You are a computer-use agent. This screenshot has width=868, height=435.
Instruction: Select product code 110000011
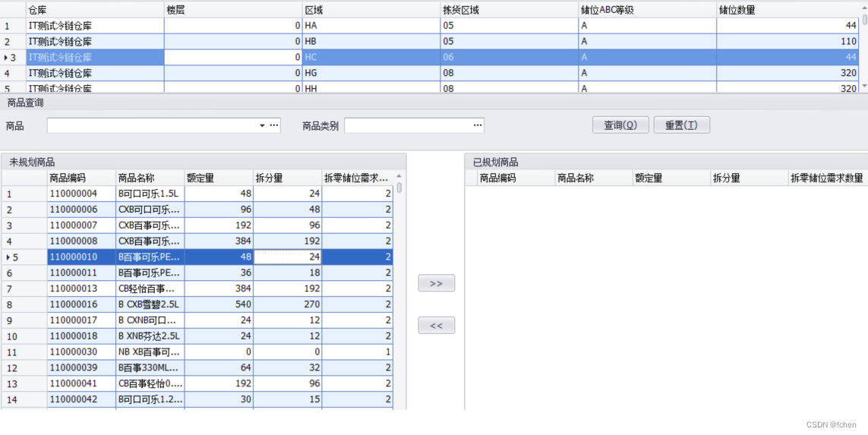click(x=81, y=273)
